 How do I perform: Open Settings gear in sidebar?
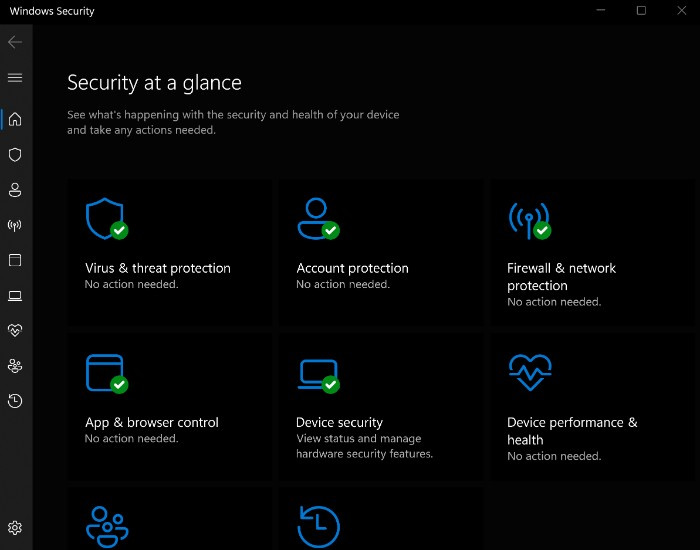pyautogui.click(x=15, y=528)
